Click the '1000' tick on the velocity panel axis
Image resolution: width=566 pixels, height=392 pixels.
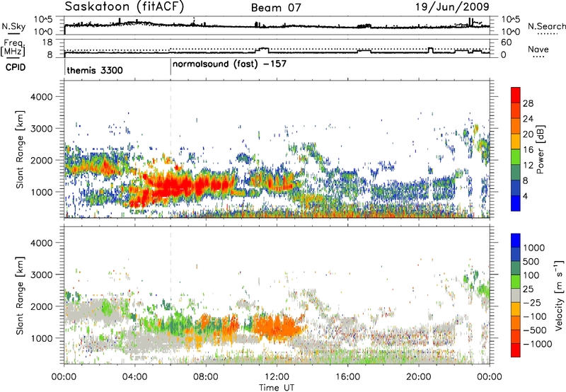click(x=41, y=338)
